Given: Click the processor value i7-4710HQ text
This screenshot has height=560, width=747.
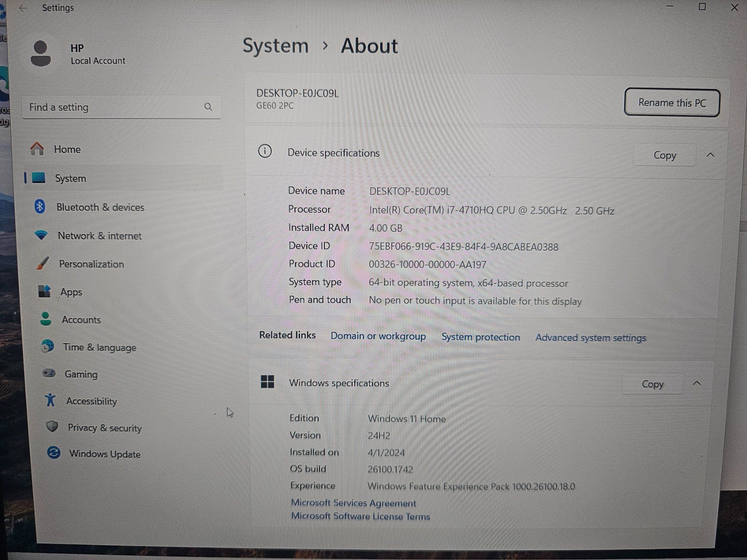Looking at the screenshot, I should pyautogui.click(x=492, y=210).
